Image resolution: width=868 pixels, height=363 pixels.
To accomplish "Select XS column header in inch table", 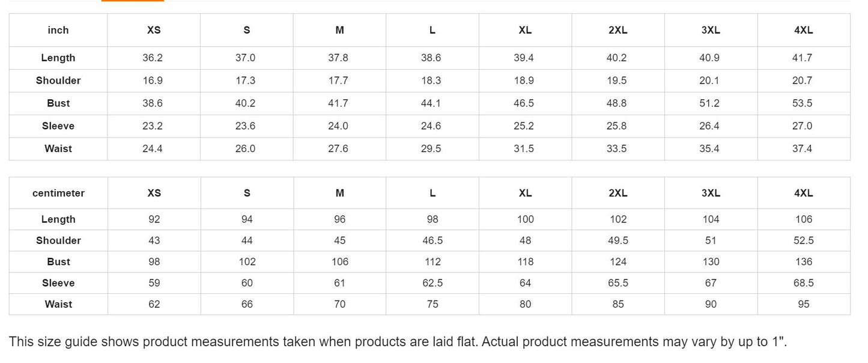I will click(x=154, y=30).
